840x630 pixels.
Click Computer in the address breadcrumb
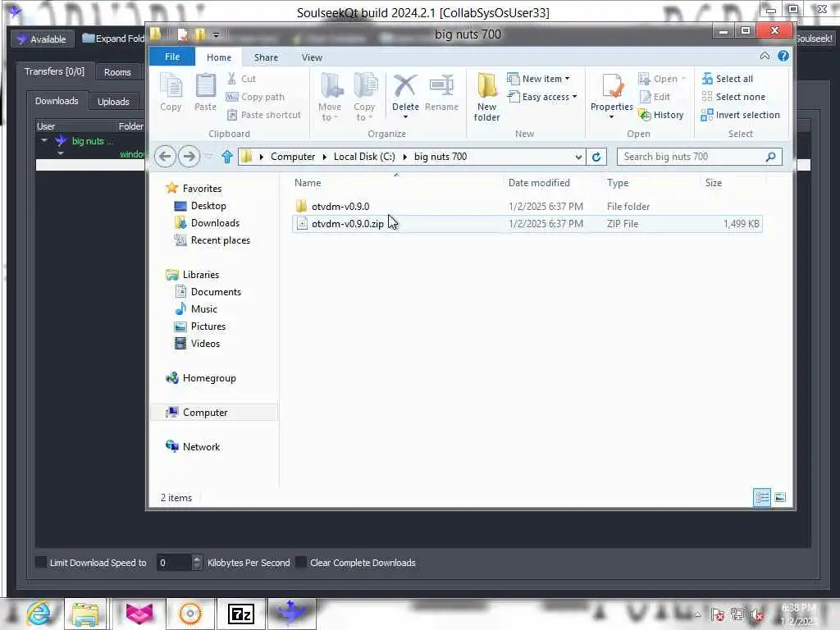(293, 157)
